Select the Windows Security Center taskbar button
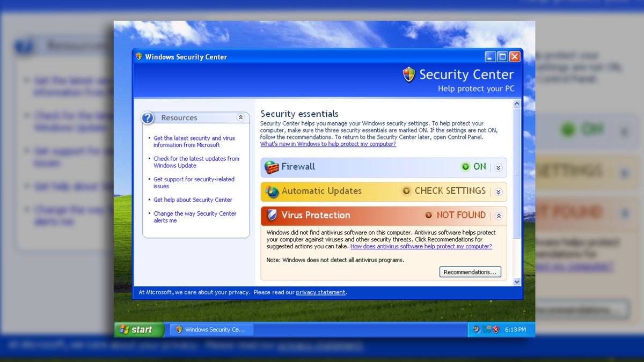Screen dimensions: 644x362 211,330
